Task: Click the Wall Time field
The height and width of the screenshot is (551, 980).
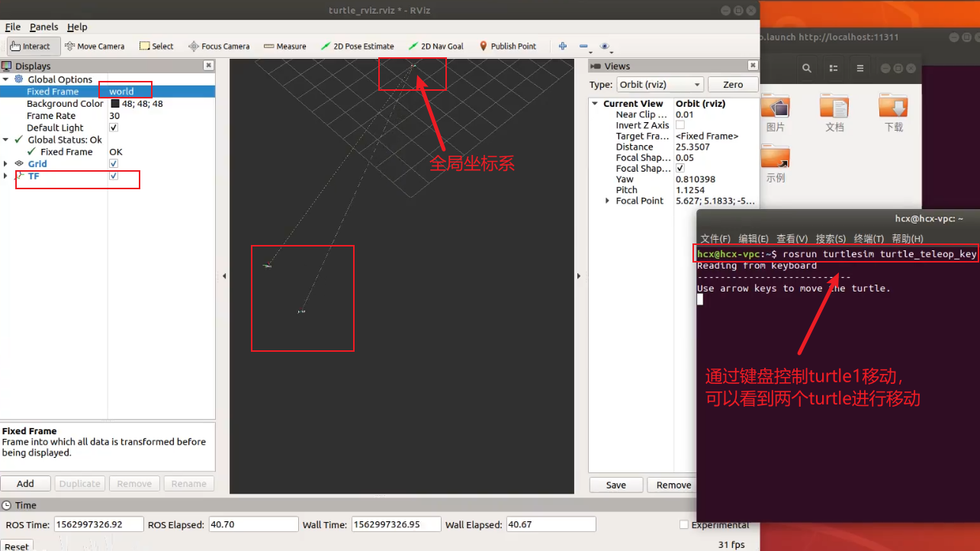Action: click(x=396, y=524)
